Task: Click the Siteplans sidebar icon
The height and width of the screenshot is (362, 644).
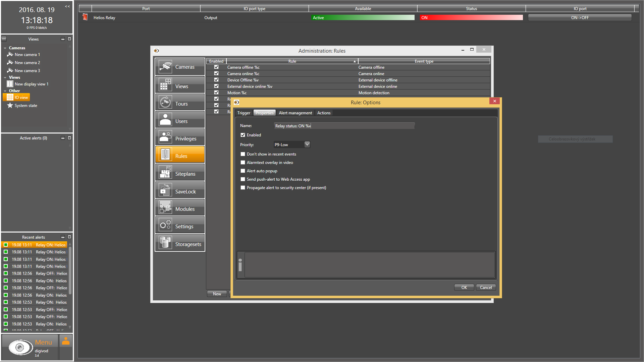Action: pos(165,173)
